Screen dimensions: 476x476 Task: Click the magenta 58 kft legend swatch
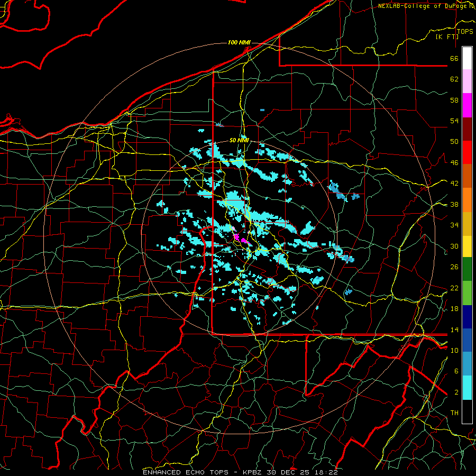[467, 105]
